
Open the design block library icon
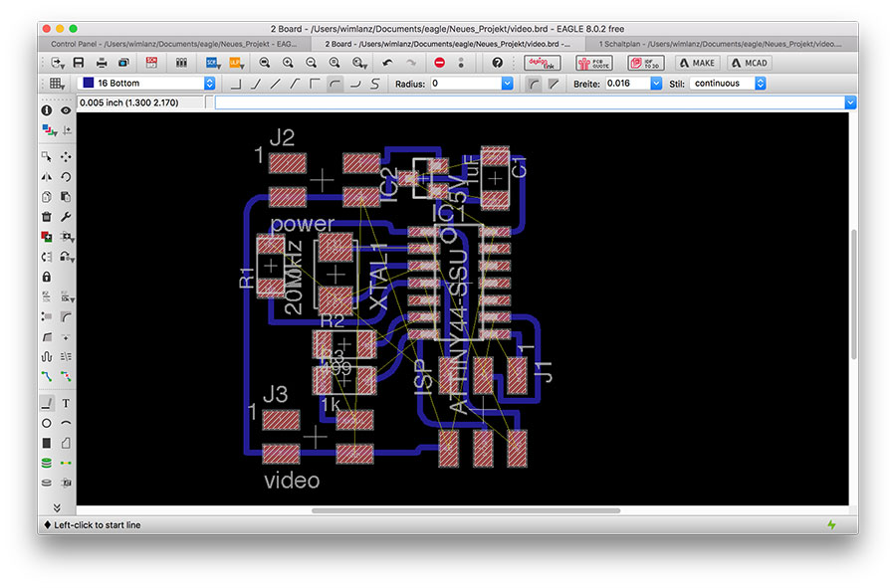point(181,63)
